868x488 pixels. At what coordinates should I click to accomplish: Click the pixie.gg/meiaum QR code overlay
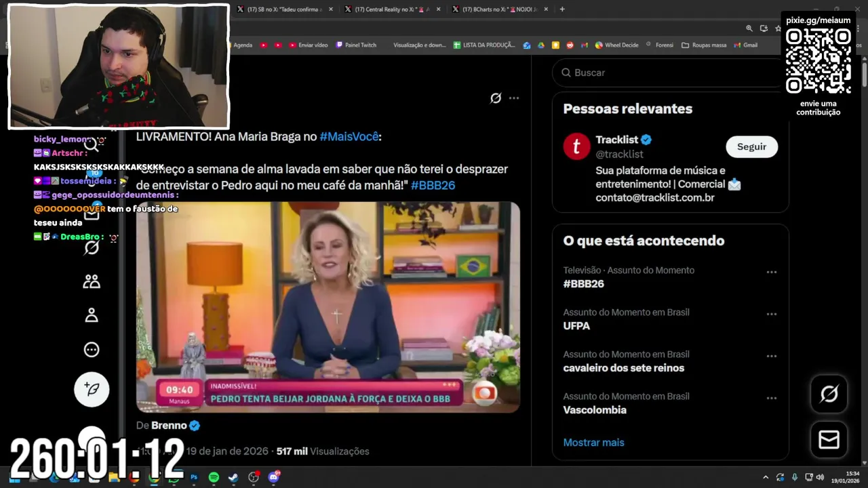(x=818, y=60)
